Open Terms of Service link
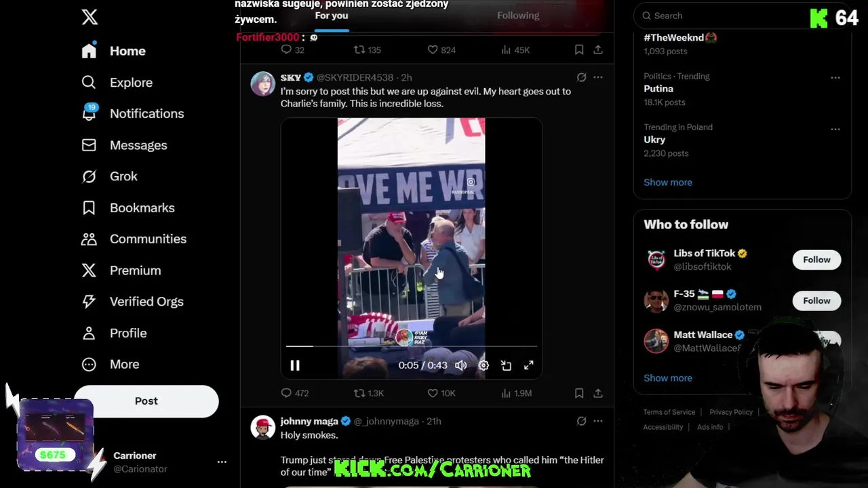Screen dimensions: 868x488 (669, 412)
